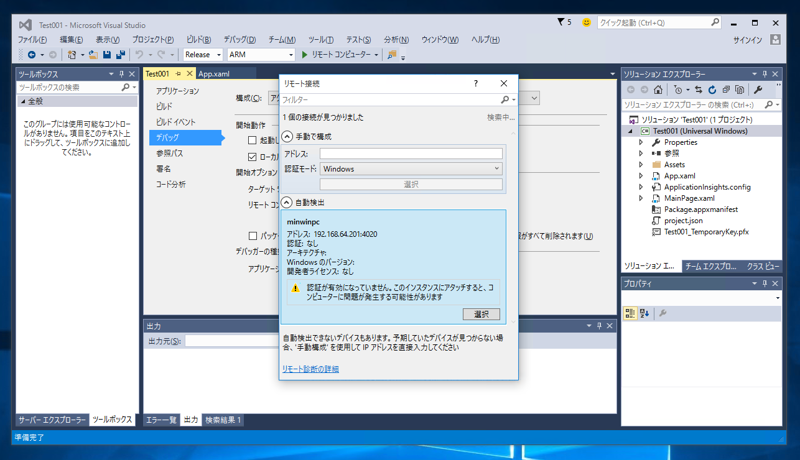Switch to the App.xaml tab
800x460 pixels.
pyautogui.click(x=214, y=74)
